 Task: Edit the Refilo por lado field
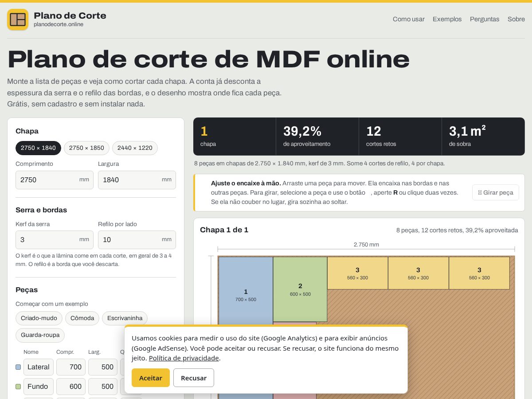pyautogui.click(x=137, y=240)
